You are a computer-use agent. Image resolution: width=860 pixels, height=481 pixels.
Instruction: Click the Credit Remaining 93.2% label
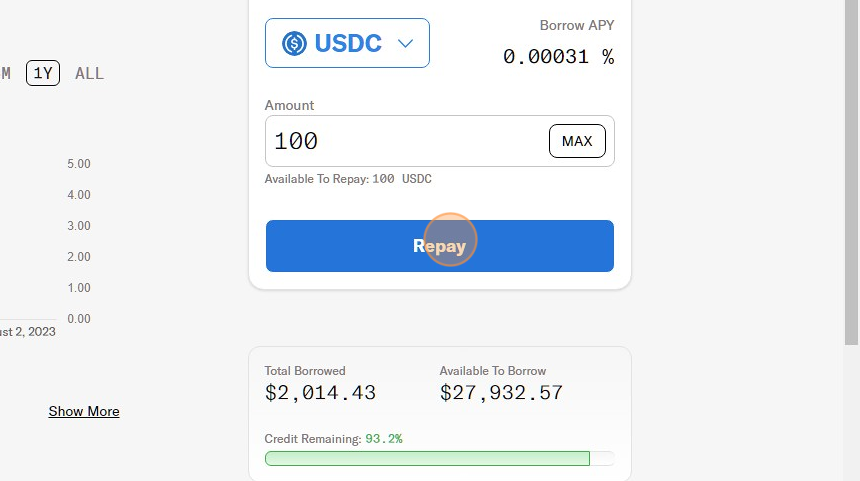[x=333, y=438]
